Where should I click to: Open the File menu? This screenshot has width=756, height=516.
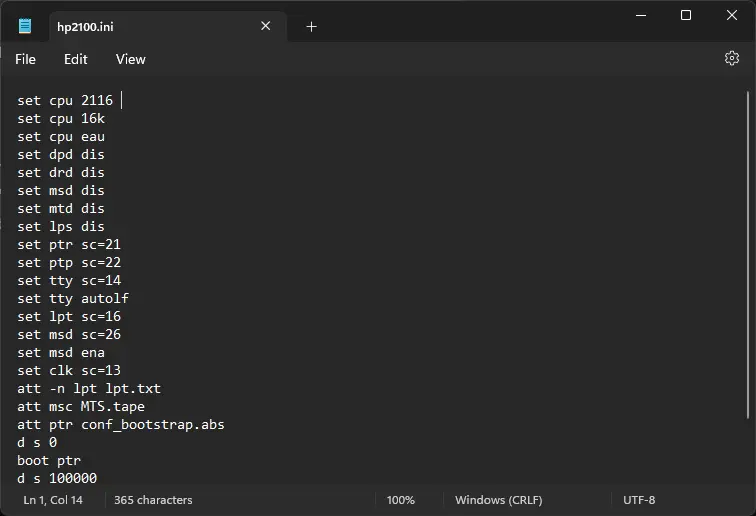[25, 59]
